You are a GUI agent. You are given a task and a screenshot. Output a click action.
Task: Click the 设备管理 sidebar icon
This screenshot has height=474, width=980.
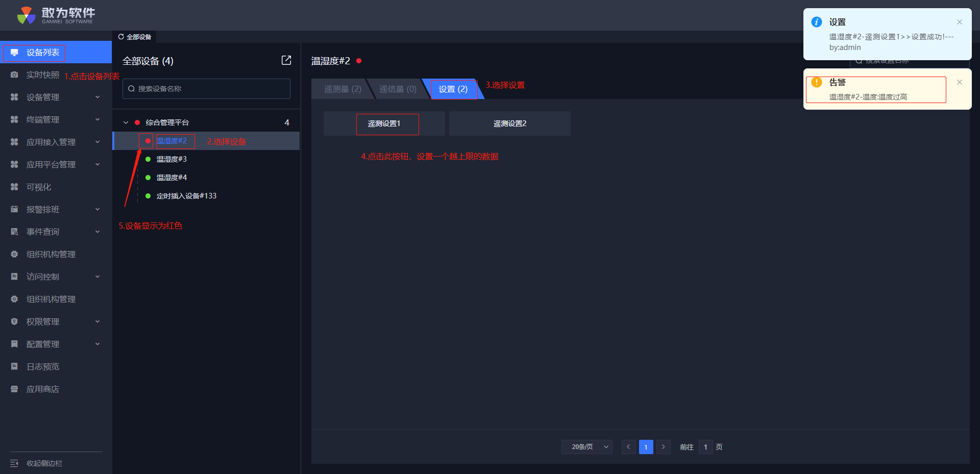14,97
